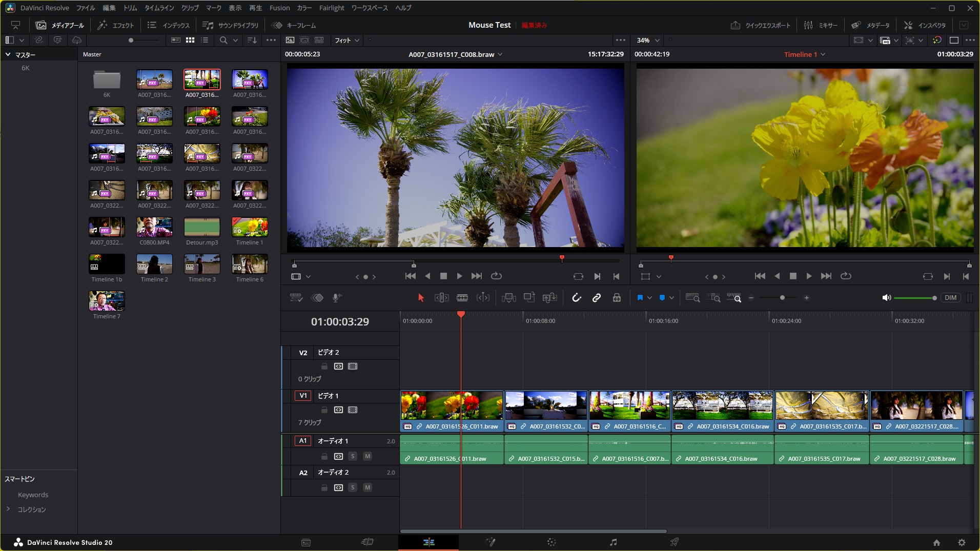Click the クイックエクスポート button
Screen dimensions: 980x551
pyautogui.click(x=760, y=25)
